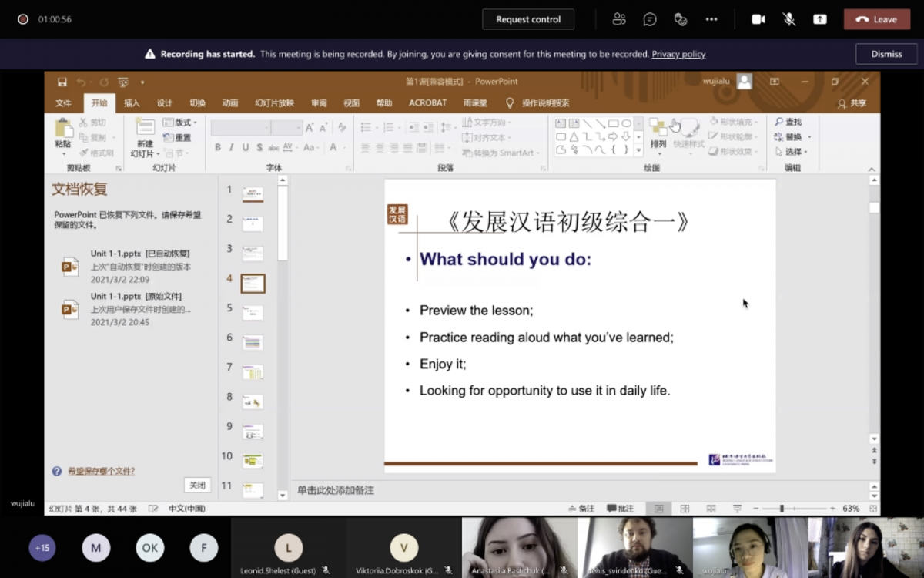Click the 快速样式 Quick Styles icon

click(688, 133)
